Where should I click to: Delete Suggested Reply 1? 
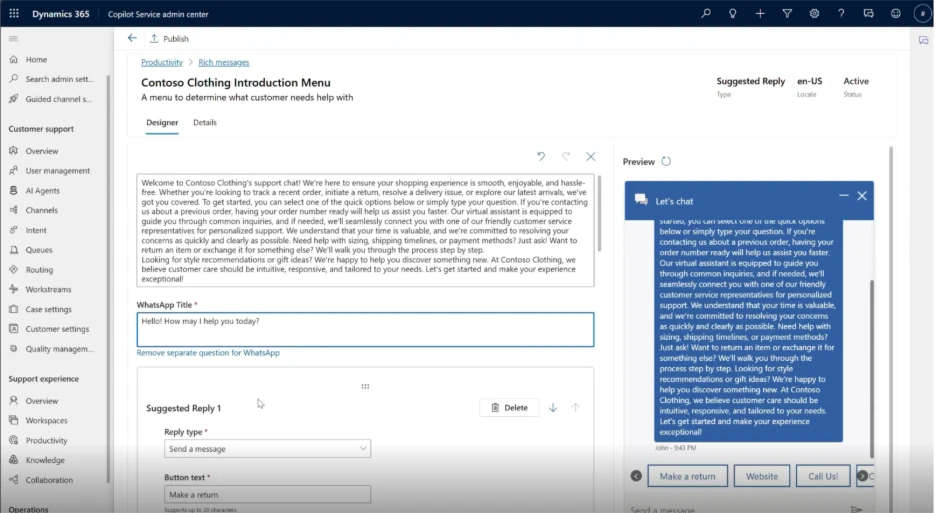pyautogui.click(x=509, y=408)
